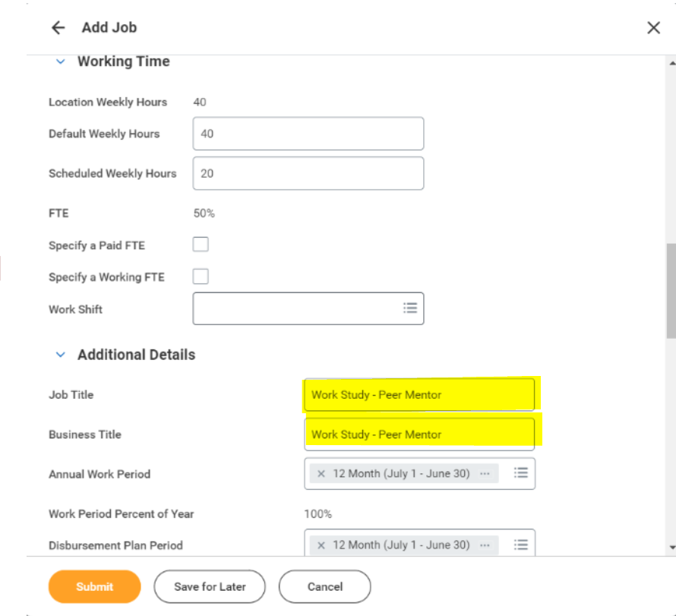Close the Add Job dialog
Screen dimensions: 676x616
point(653,28)
